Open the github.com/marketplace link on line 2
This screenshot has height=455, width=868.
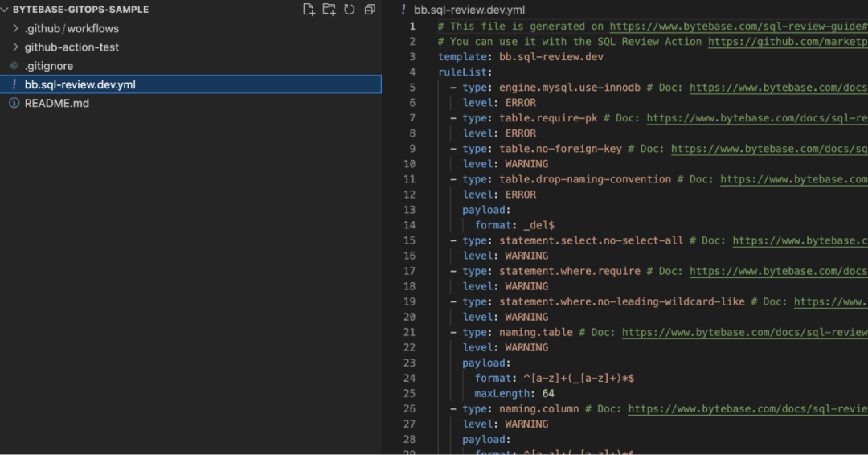pos(788,42)
